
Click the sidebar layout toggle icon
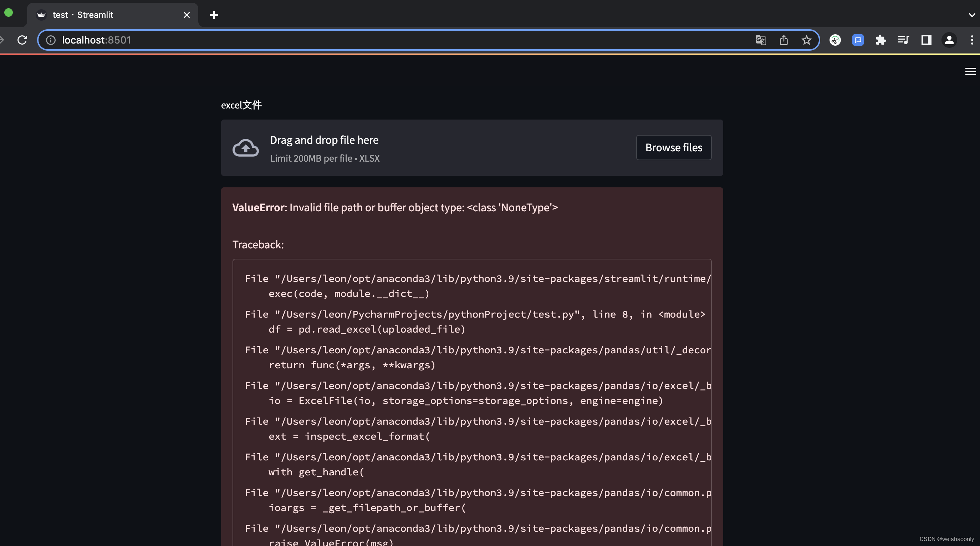point(925,39)
